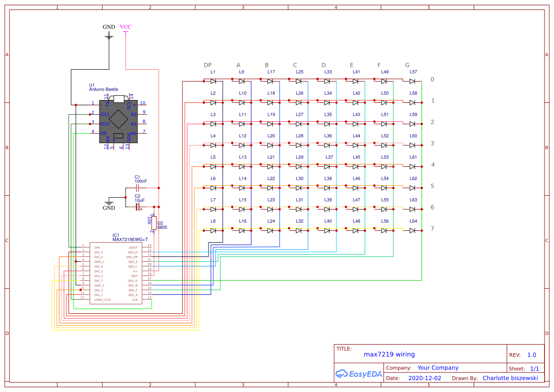Select the C1 100nF capacitor symbol

click(x=138, y=188)
